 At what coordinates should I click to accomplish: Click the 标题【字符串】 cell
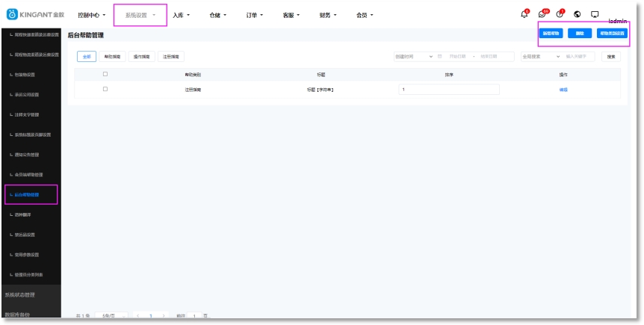[x=321, y=90]
